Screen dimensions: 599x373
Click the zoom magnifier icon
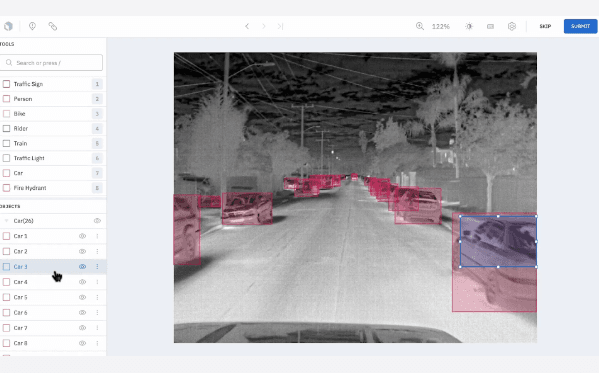420,26
